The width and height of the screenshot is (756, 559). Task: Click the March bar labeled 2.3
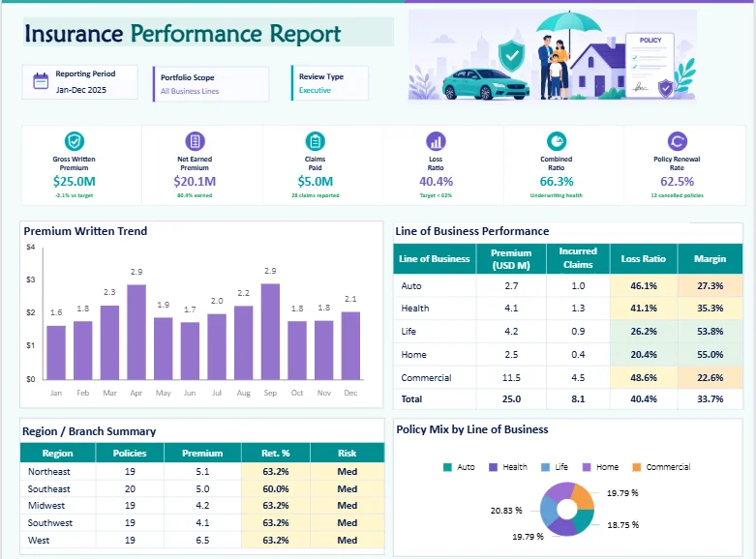pos(110,342)
